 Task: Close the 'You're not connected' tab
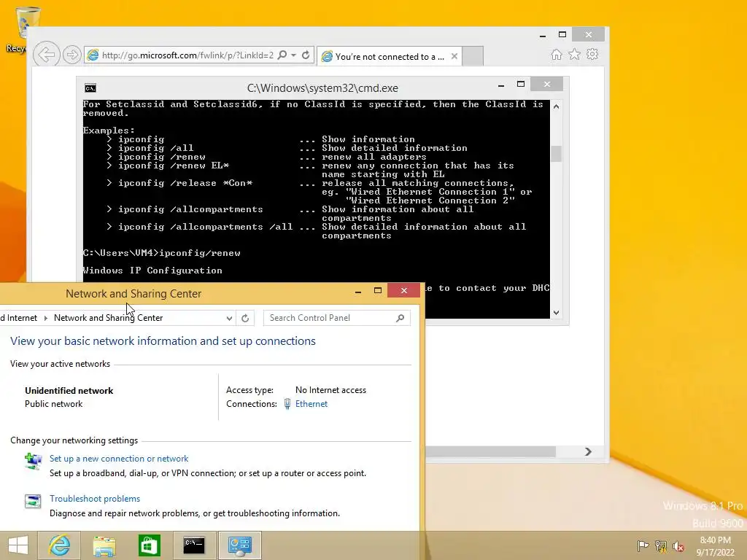[454, 56]
